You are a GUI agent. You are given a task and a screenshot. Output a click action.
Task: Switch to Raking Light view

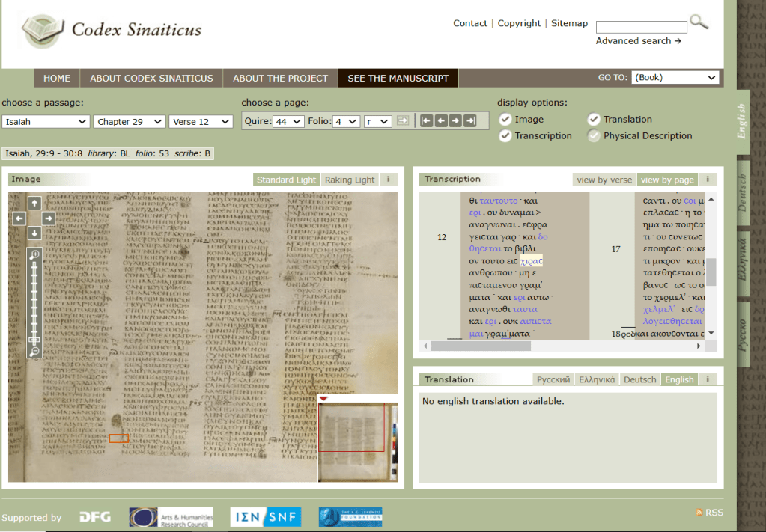click(349, 180)
